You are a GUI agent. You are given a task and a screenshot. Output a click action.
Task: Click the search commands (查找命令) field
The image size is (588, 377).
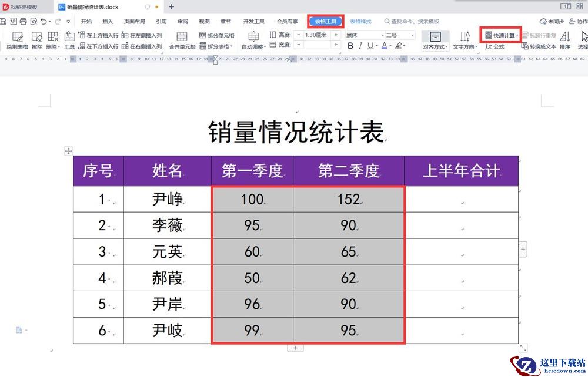click(x=412, y=22)
